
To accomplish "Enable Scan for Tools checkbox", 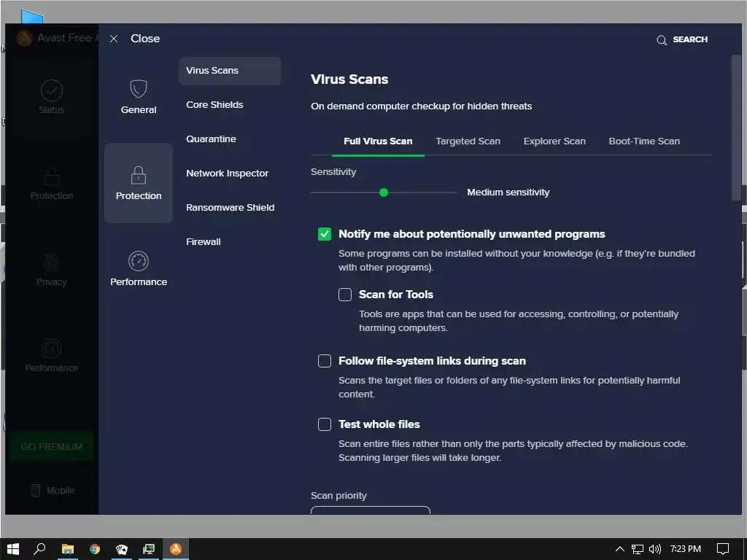I will [x=345, y=295].
